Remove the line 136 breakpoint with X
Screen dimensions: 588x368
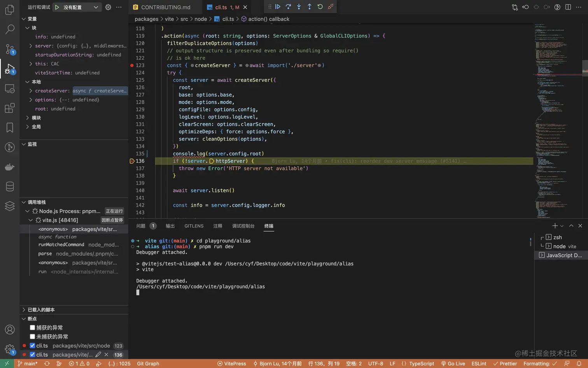[106, 354]
